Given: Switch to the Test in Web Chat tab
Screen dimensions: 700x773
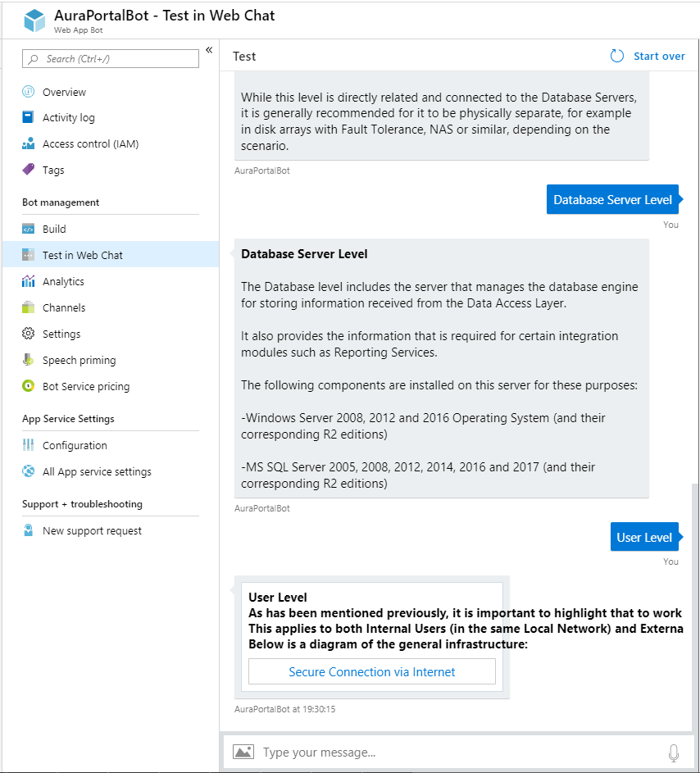Looking at the screenshot, I should 84,254.
